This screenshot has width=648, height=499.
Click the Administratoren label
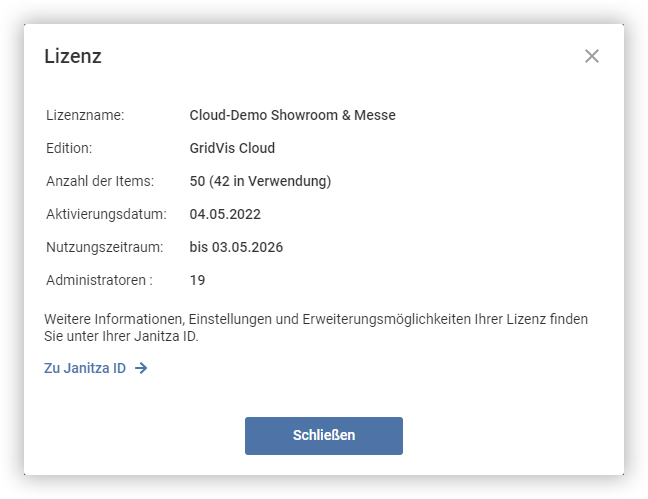point(99,280)
